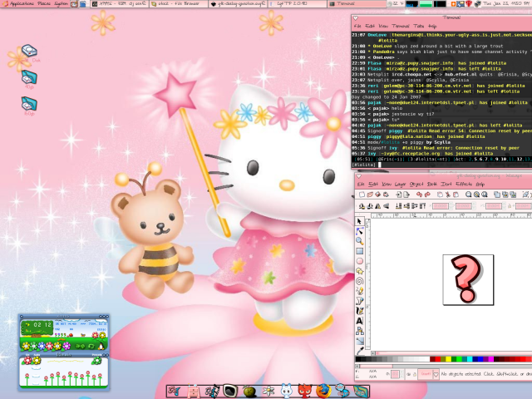Select the Selector arrow tool in Inkscape
The width and height of the screenshot is (532, 399).
[x=359, y=222]
